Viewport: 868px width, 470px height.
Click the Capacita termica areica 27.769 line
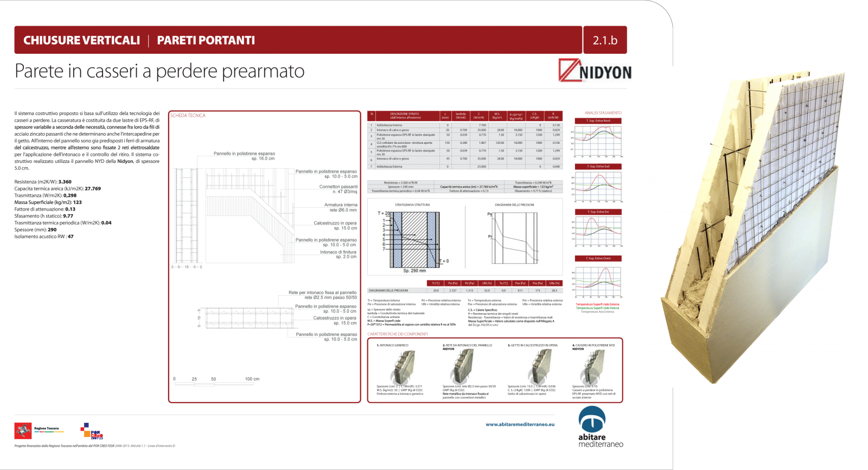[x=58, y=189]
